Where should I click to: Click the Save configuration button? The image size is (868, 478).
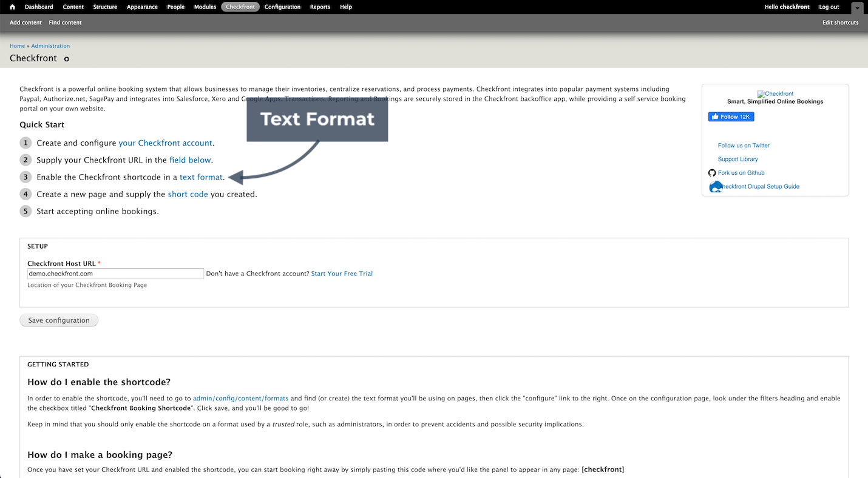click(x=59, y=320)
